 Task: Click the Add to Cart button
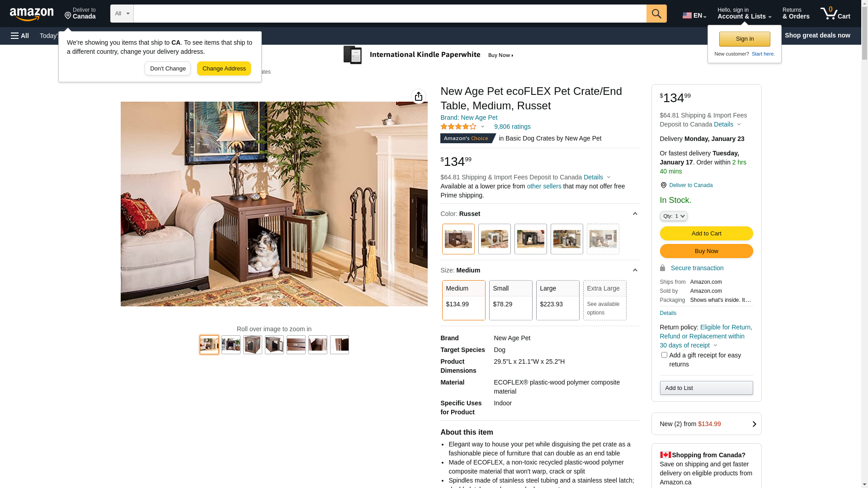click(706, 234)
